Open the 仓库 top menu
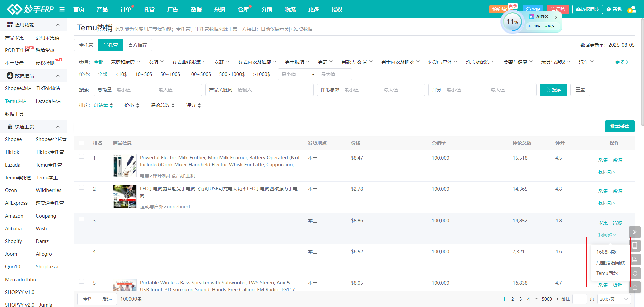This screenshot has width=644, height=307. (x=243, y=9)
